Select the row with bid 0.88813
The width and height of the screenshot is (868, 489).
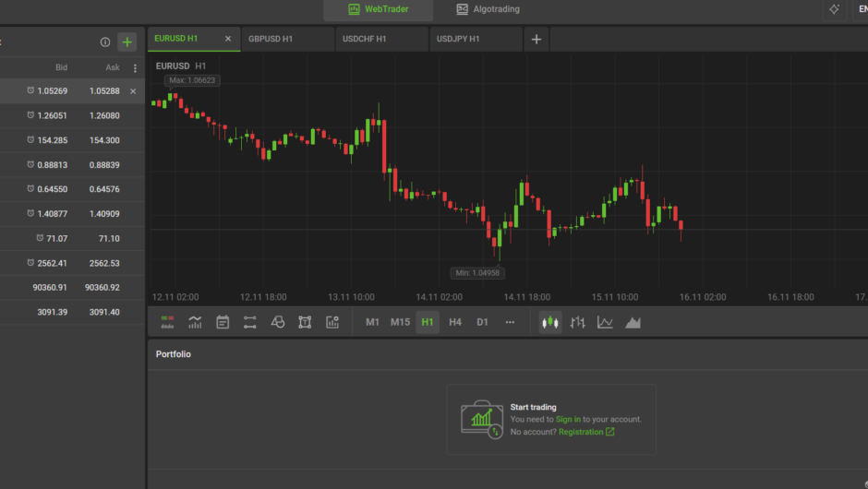tap(72, 165)
